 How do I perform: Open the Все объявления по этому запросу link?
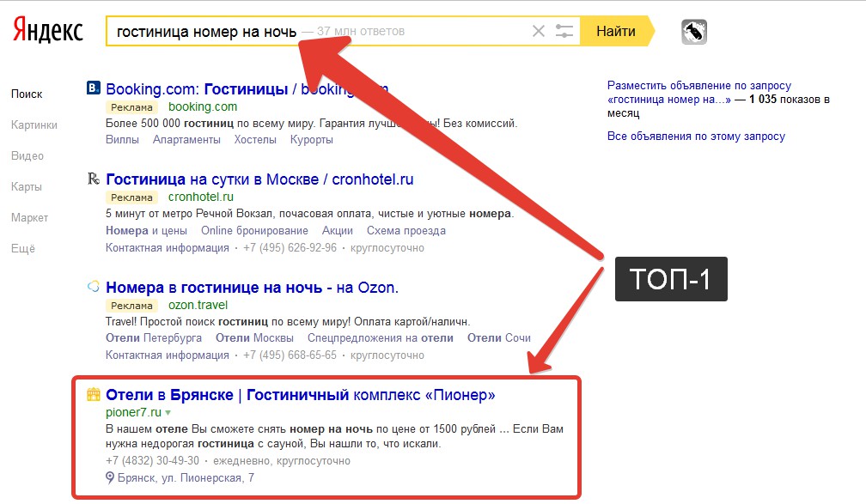pyautogui.click(x=696, y=137)
